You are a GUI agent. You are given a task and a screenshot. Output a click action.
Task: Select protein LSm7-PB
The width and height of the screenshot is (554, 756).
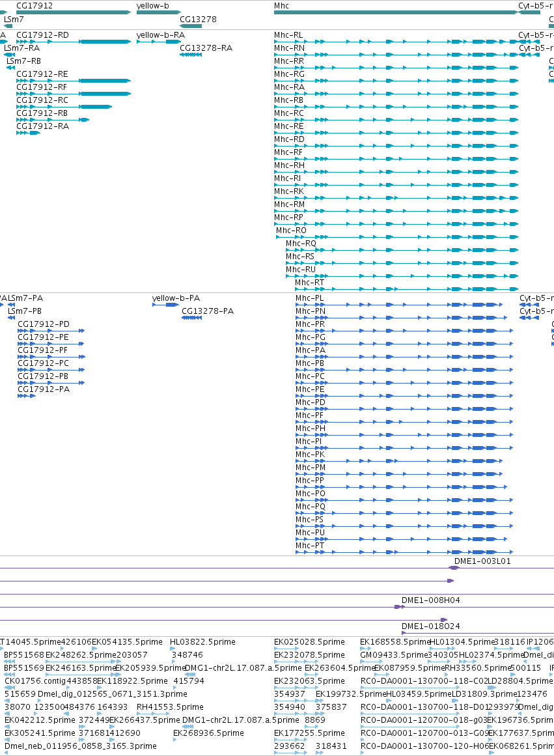(x=25, y=311)
